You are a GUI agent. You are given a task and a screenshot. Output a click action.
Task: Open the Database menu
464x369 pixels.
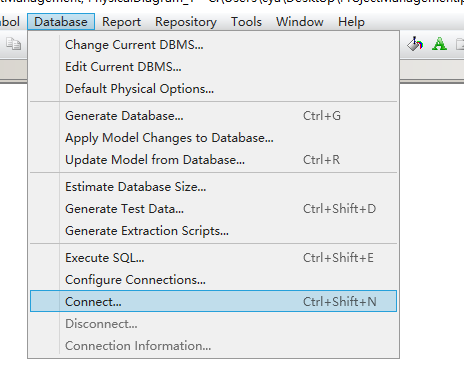[61, 22]
